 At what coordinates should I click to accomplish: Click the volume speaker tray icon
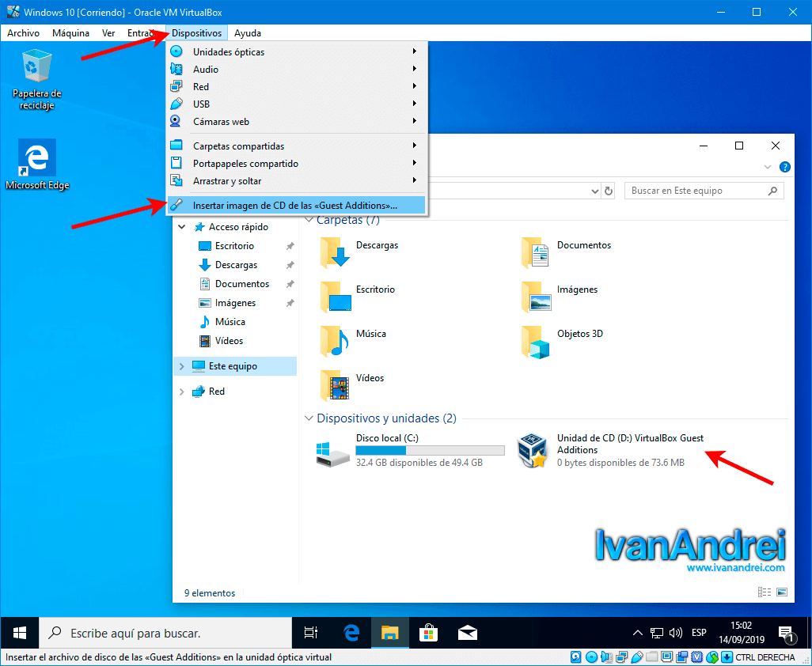pyautogui.click(x=675, y=632)
